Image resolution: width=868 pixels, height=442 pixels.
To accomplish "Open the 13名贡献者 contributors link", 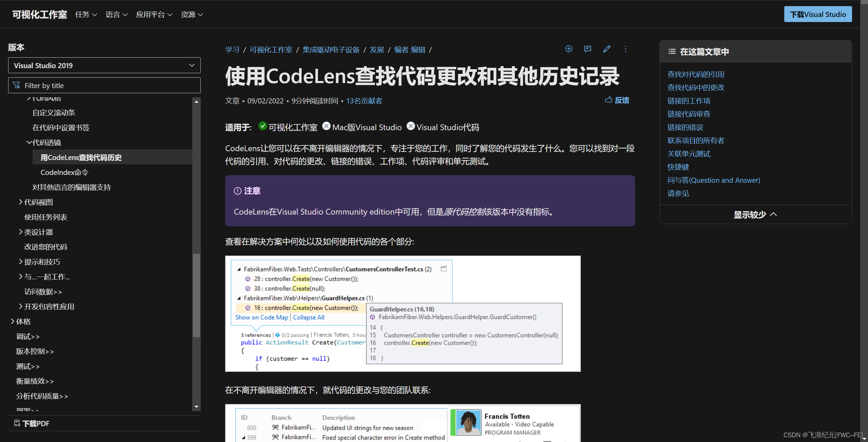I will point(364,101).
